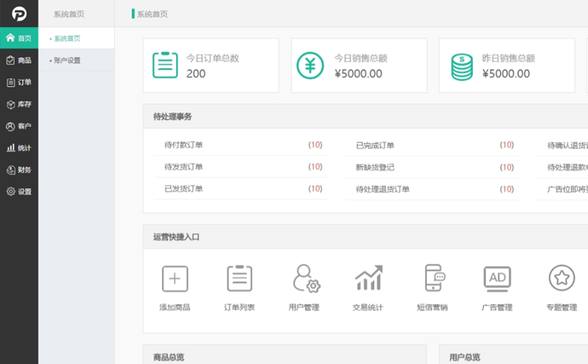Viewport: 588px width, 364px height.
Task: Select 账户设置 in the submenu
Action: [67, 60]
